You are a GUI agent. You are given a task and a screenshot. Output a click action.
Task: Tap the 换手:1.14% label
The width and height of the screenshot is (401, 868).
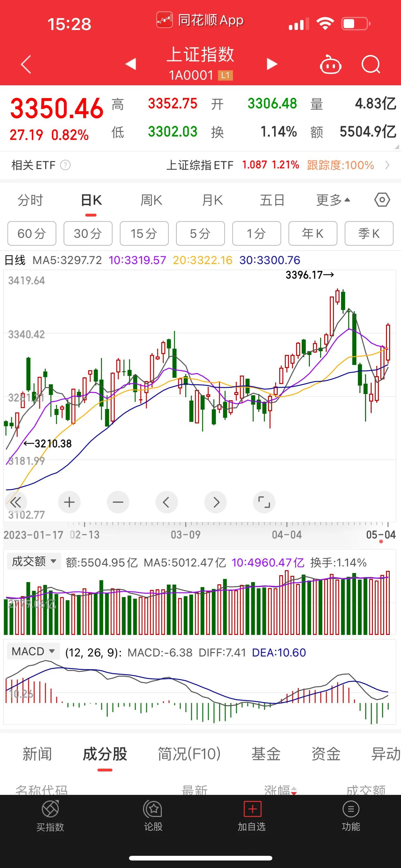(x=338, y=562)
